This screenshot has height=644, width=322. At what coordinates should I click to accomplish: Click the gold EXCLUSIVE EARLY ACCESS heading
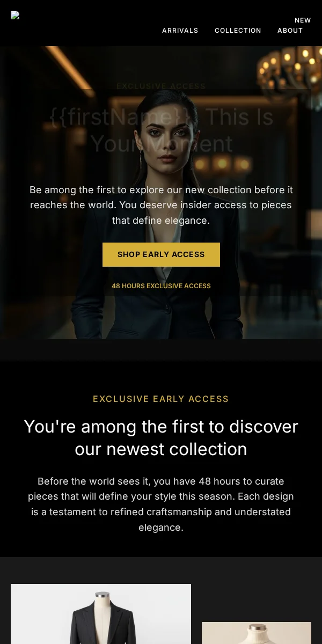pos(161,399)
